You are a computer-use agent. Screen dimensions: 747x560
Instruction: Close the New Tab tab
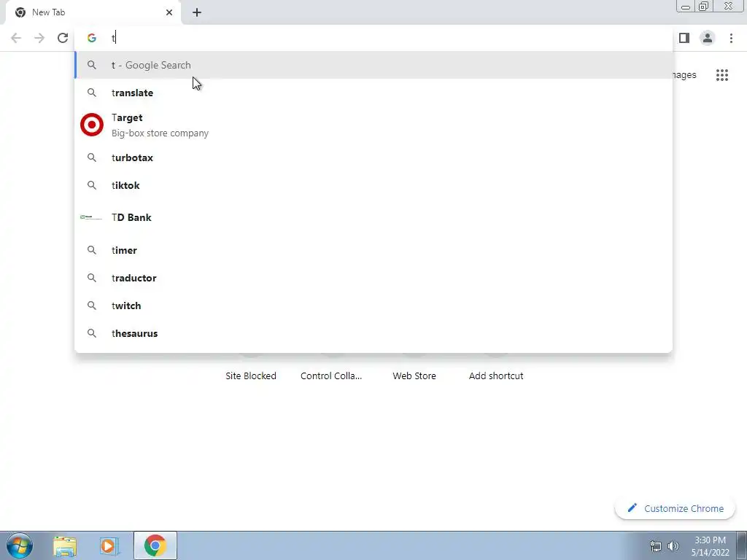point(169,12)
